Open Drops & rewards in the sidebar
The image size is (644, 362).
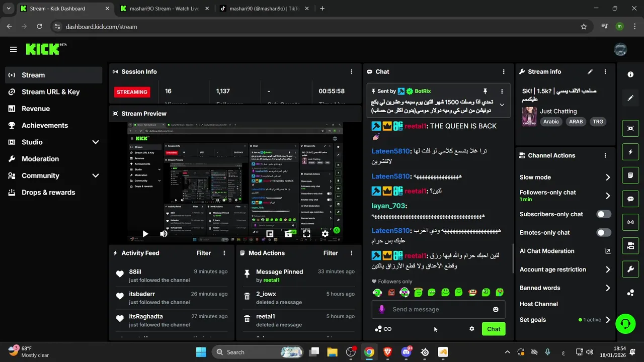[x=54, y=193]
